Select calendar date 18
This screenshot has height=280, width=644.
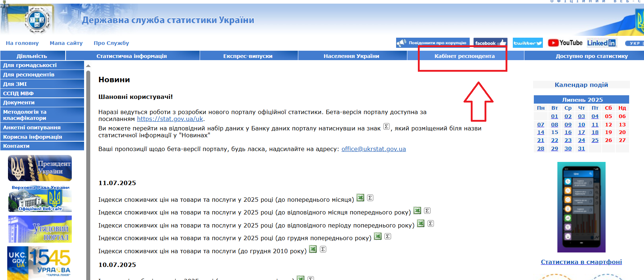[595, 132]
